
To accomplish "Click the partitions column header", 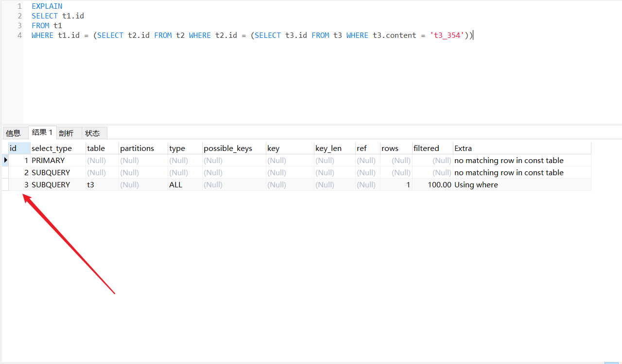I will click(x=136, y=148).
